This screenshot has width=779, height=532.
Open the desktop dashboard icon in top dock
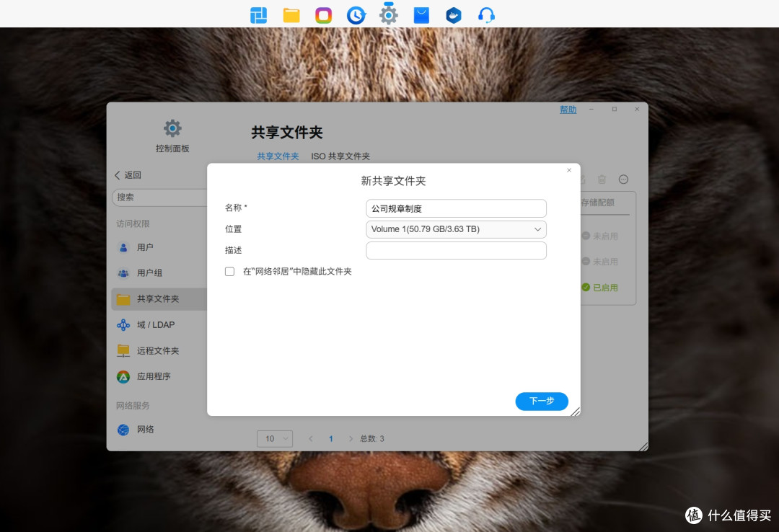pos(258,15)
